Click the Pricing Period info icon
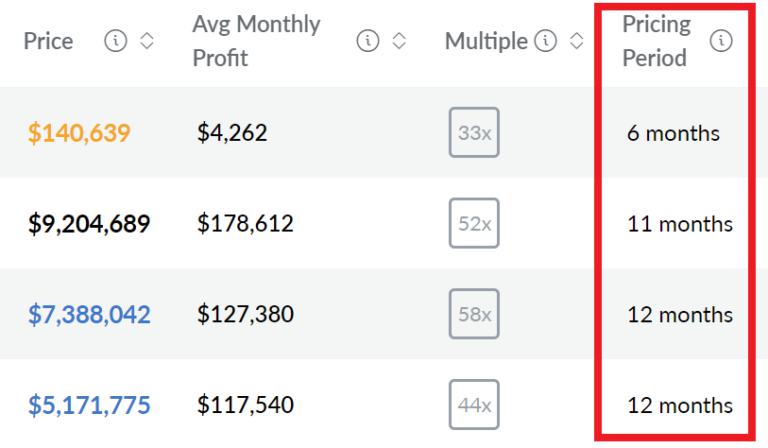This screenshot has height=448, width=768. point(720,41)
